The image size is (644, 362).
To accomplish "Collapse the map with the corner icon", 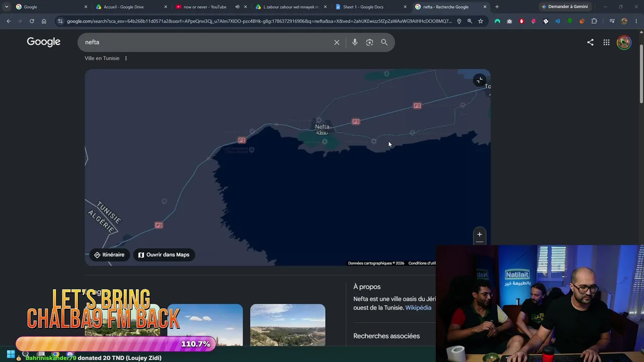I will tap(479, 80).
